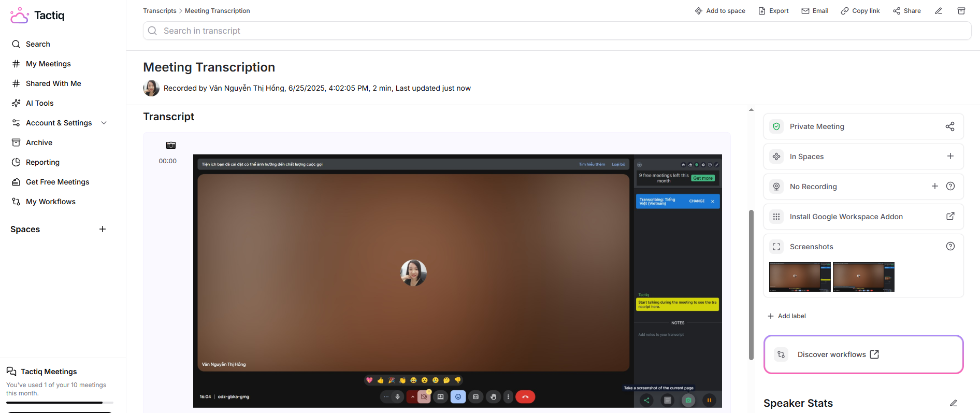Add a recording using the plus button
This screenshot has height=413, width=980.
tap(934, 187)
